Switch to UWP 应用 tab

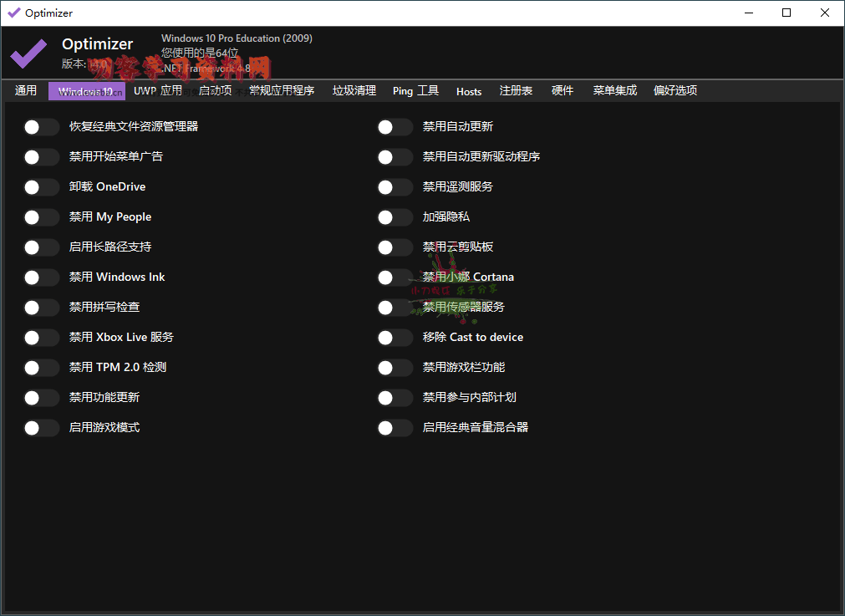point(158,91)
